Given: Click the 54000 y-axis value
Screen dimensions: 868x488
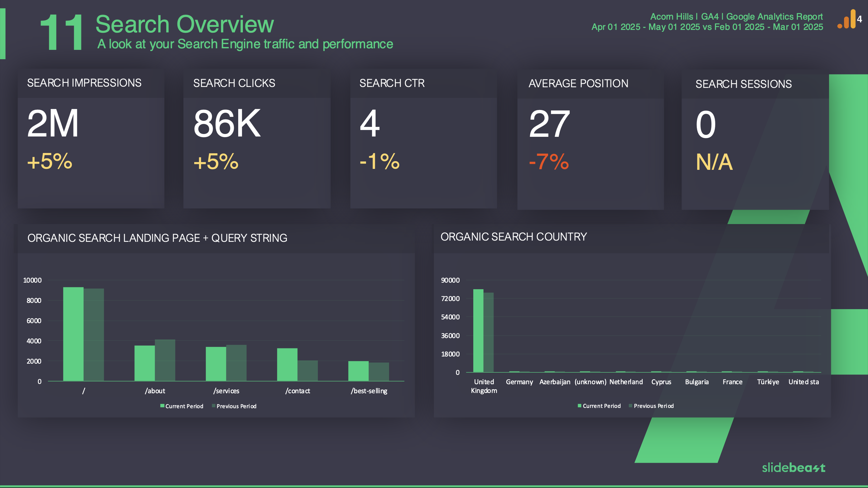Looking at the screenshot, I should pos(451,317).
